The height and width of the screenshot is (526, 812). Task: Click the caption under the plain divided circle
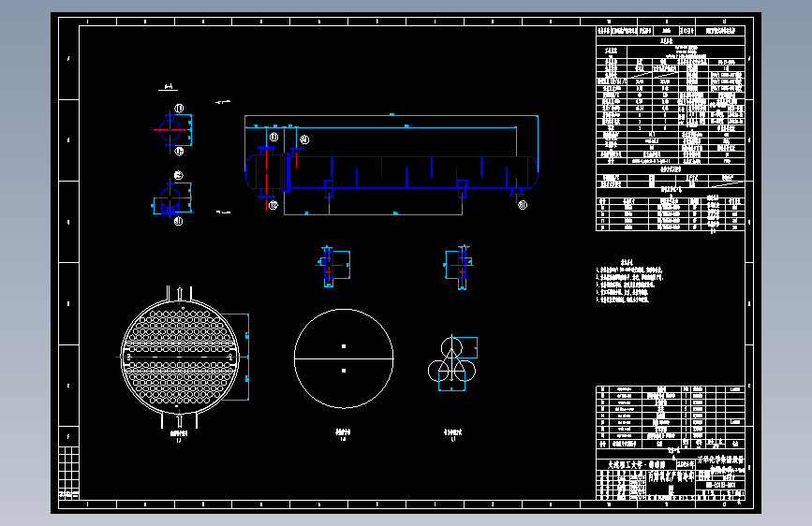343,434
